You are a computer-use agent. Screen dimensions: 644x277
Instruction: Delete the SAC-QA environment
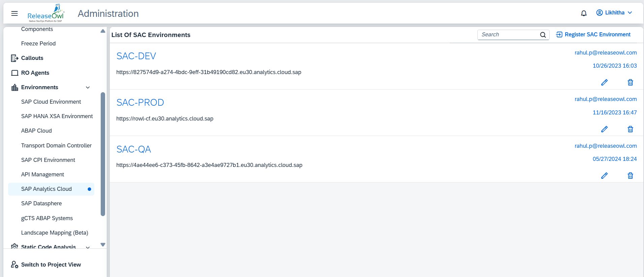coord(630,176)
